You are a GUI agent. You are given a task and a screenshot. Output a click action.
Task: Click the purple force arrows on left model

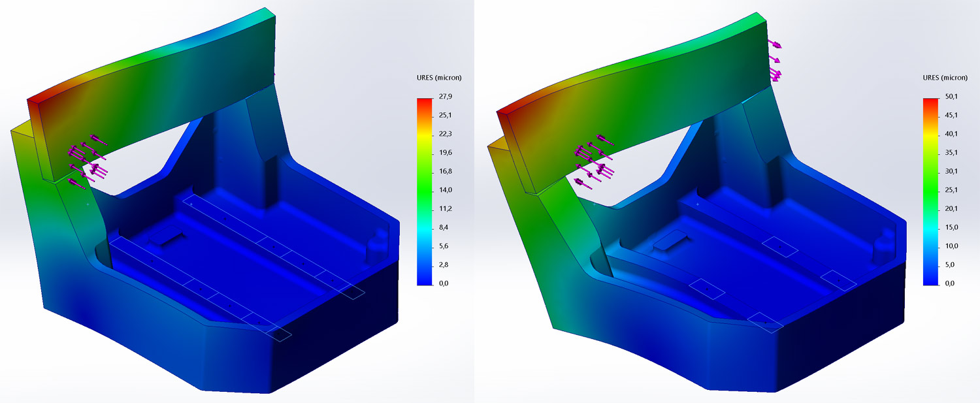(88, 160)
